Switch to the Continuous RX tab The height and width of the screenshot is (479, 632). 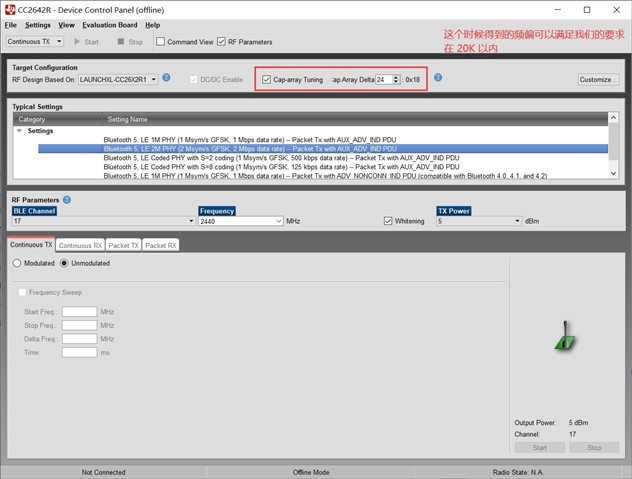(x=80, y=245)
